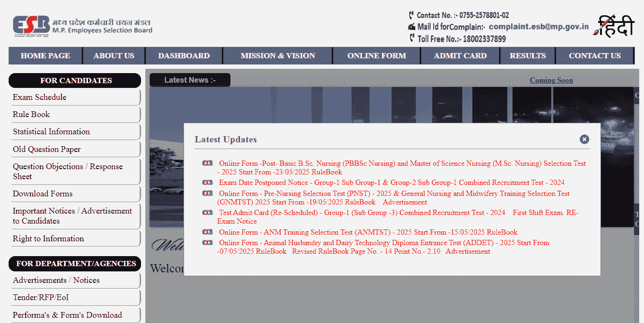Click the complaint.esb@mp.gov.in email link

[538, 27]
